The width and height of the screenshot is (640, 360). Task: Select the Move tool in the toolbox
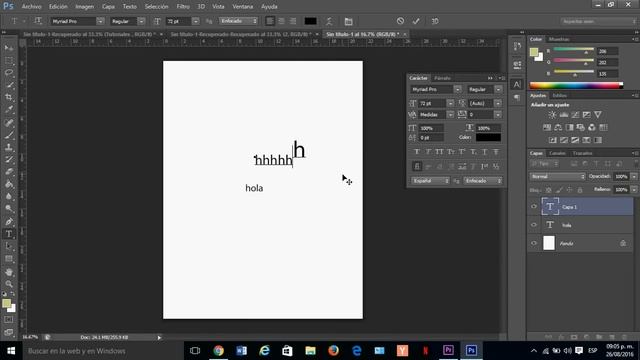[x=9, y=48]
